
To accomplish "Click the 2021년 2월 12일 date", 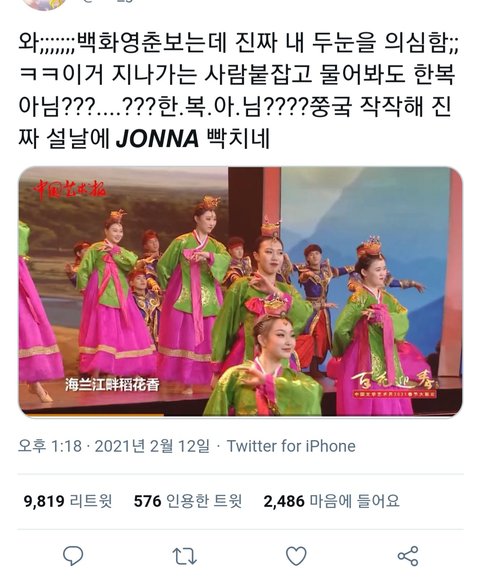I will 152,446.
